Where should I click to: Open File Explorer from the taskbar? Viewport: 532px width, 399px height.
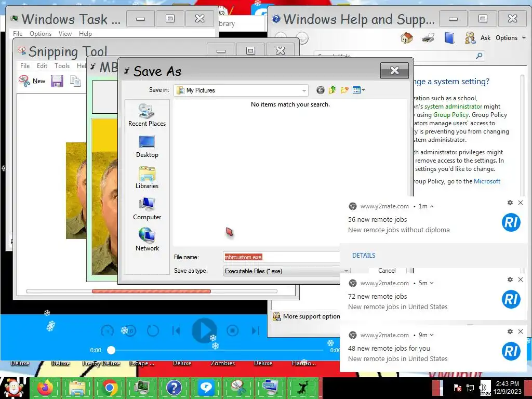pyautogui.click(x=77, y=388)
